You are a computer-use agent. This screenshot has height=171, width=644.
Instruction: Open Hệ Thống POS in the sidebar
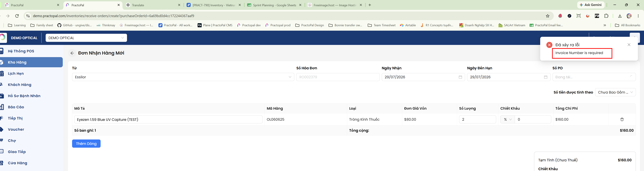[x=21, y=51]
